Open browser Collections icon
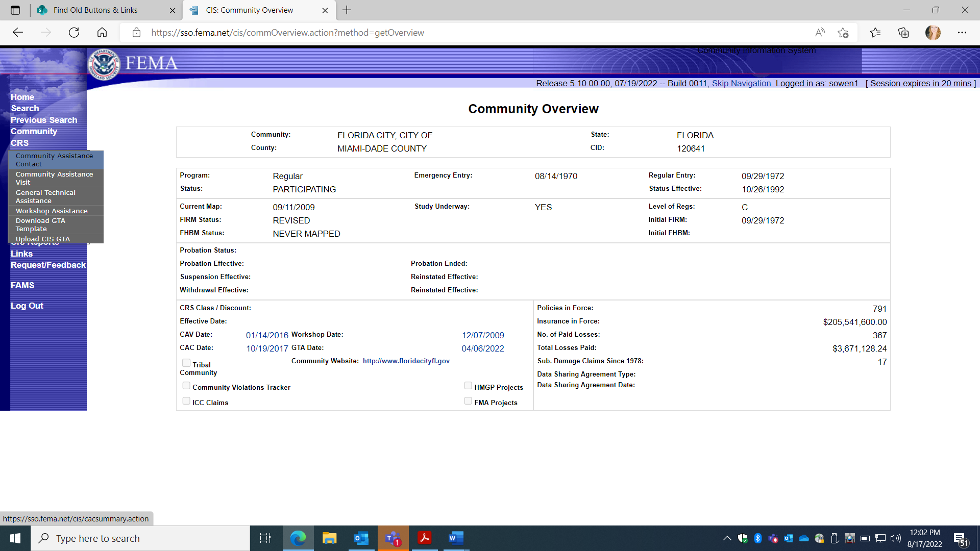Screen dimensions: 980x551 [x=903, y=33]
